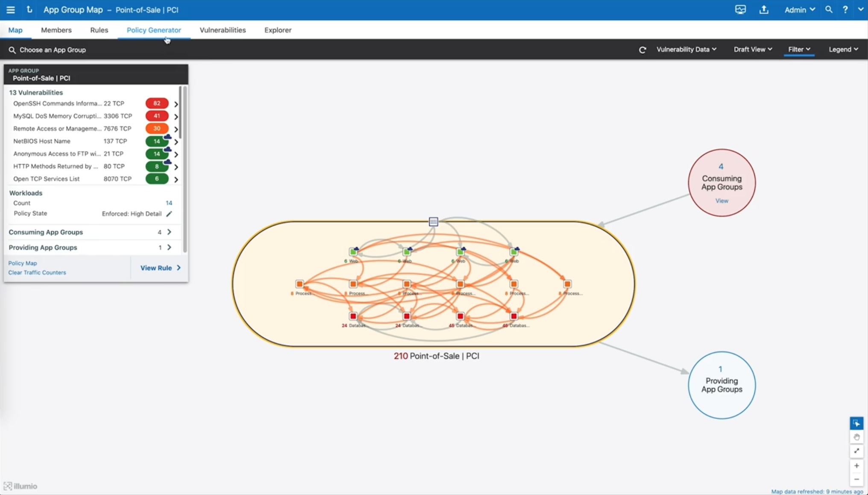Click the Choose an App Group field
This screenshot has width=868, height=495.
pos(53,50)
